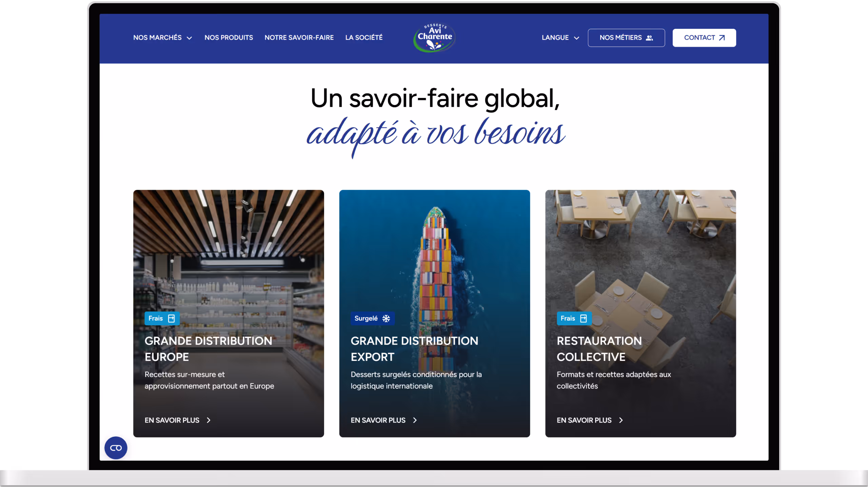Click the fridge icon on Europe card badge
The height and width of the screenshot is (488, 868).
[172, 319]
